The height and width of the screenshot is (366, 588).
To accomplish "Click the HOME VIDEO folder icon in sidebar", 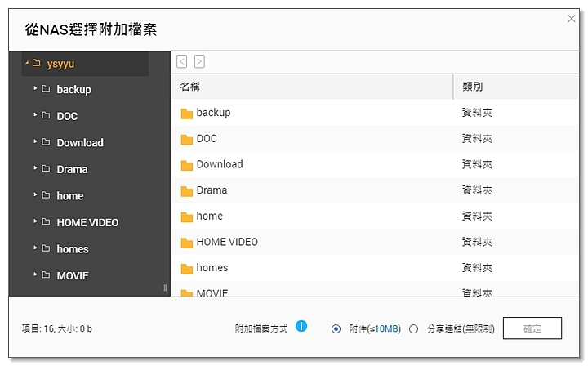I will 46,221.
